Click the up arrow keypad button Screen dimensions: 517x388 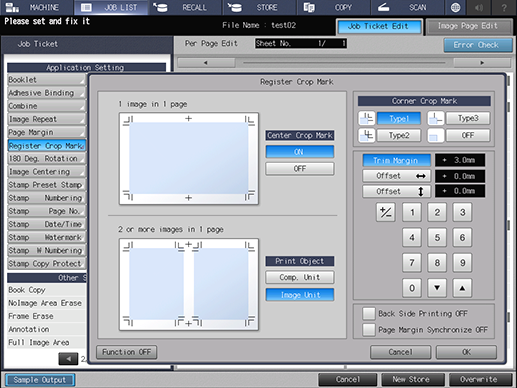pyautogui.click(x=462, y=288)
